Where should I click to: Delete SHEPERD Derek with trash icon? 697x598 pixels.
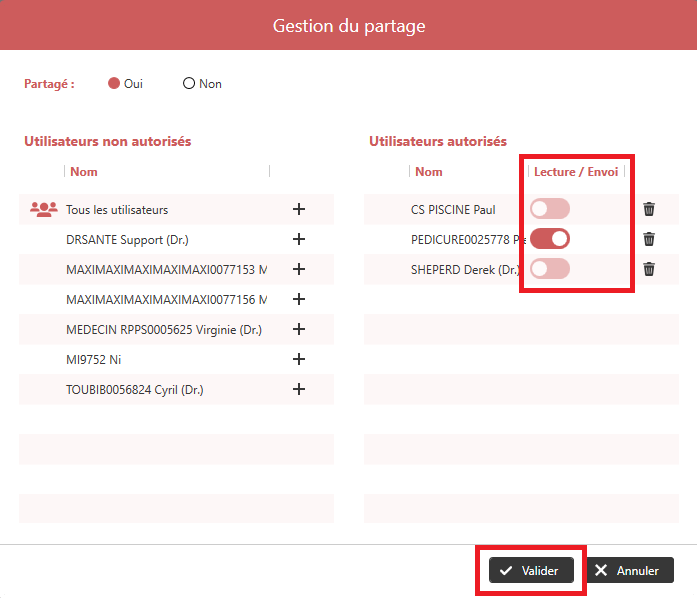649,269
